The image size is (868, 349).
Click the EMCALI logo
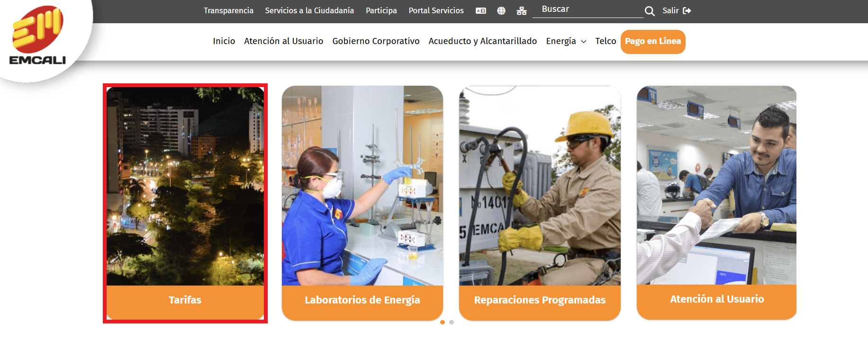[x=38, y=36]
